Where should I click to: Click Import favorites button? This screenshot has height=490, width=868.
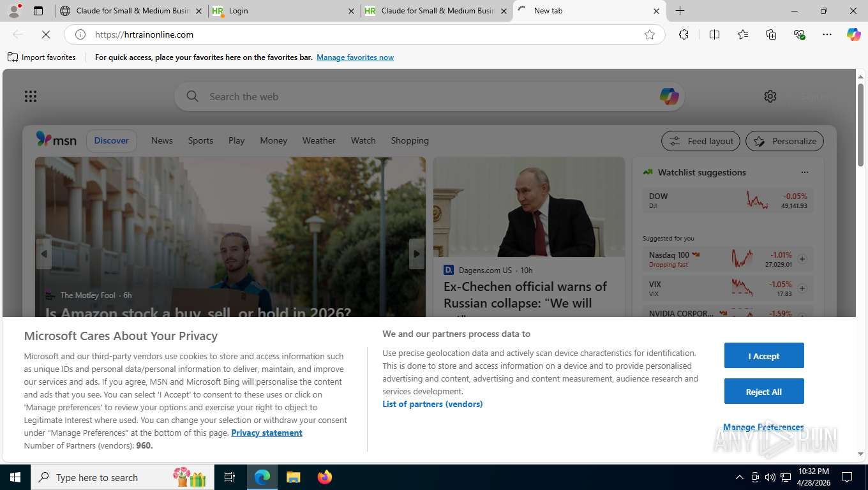[x=41, y=57]
